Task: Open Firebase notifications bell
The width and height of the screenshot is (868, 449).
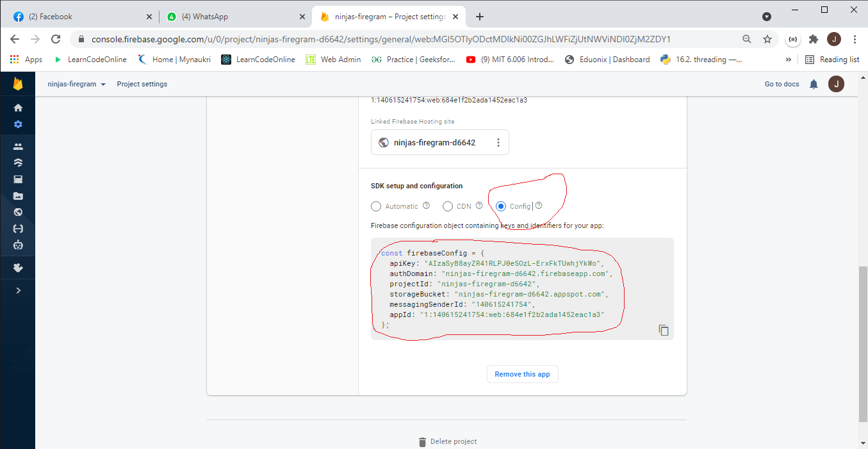Action: click(814, 84)
